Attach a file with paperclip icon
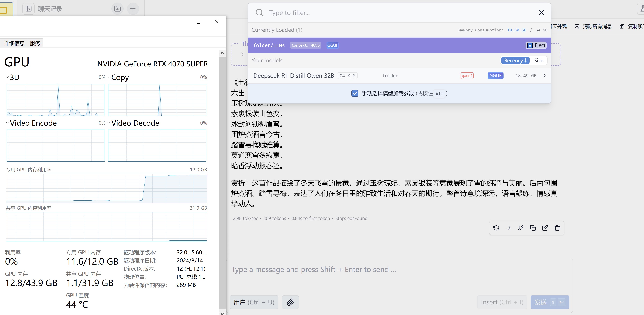This screenshot has width=644, height=315. [x=290, y=302]
